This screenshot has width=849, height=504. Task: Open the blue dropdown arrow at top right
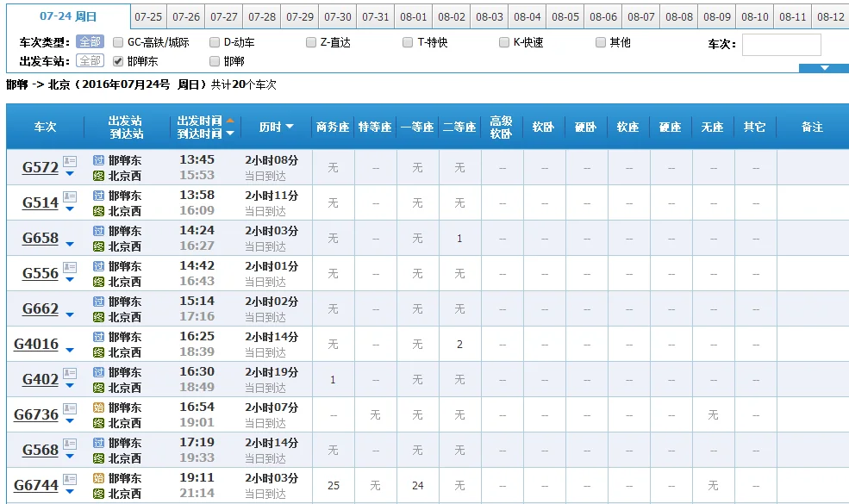click(824, 67)
